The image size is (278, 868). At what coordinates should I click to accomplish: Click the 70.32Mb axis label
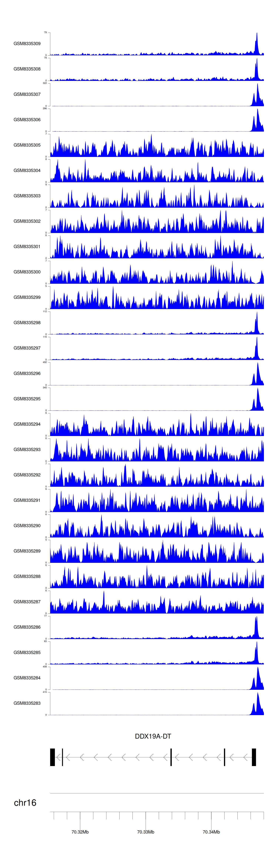point(80,832)
